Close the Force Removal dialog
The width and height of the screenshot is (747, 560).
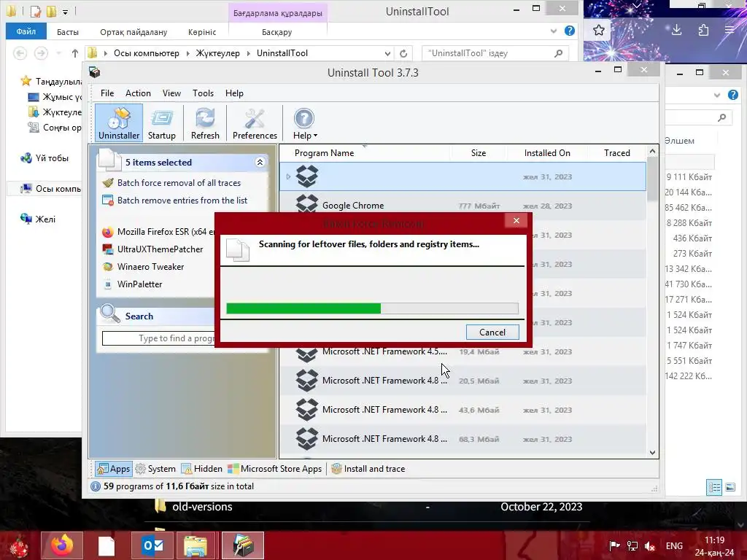516,220
